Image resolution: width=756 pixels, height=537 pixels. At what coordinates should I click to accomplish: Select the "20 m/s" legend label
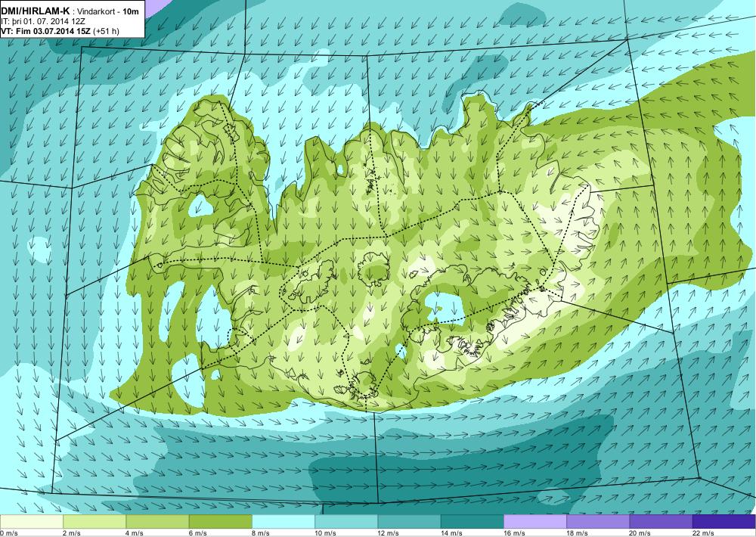click(x=641, y=533)
